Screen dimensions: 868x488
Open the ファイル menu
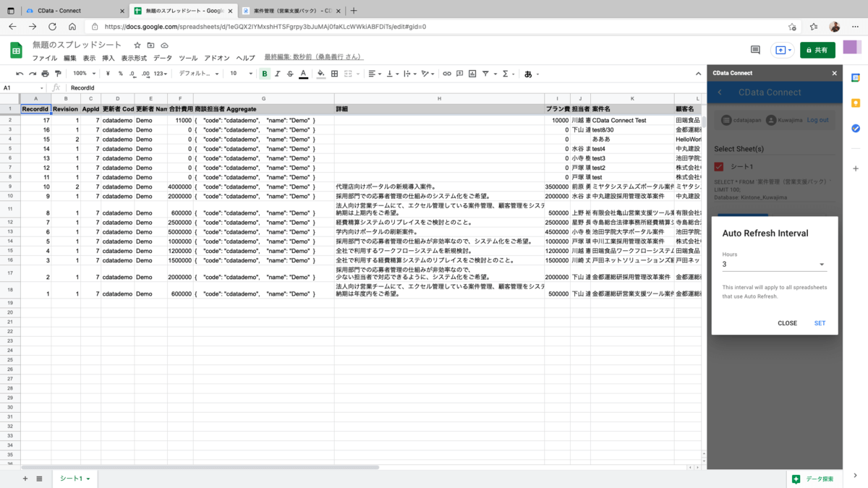point(45,58)
